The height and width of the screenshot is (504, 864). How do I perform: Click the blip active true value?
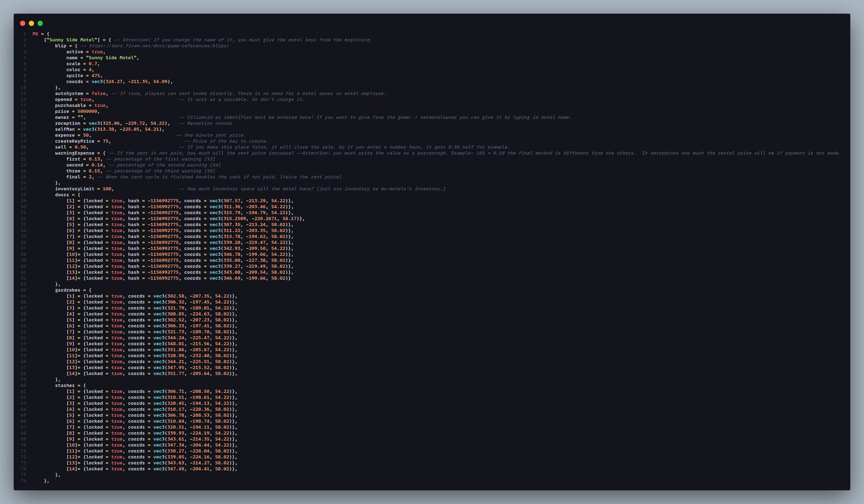click(x=97, y=52)
